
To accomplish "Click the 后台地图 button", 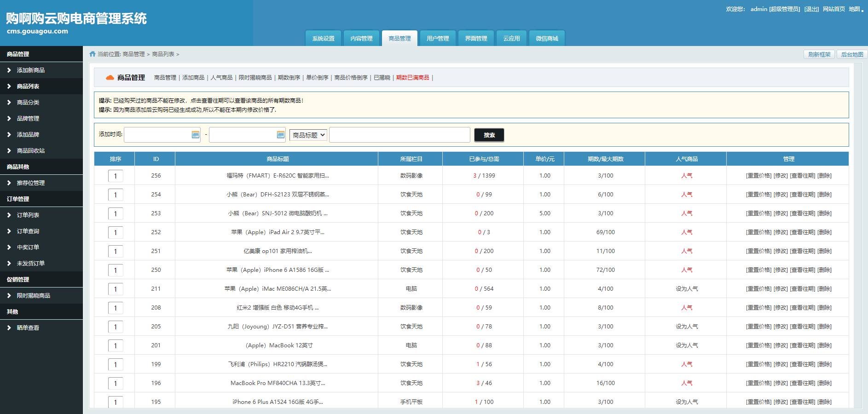I will pyautogui.click(x=852, y=54).
